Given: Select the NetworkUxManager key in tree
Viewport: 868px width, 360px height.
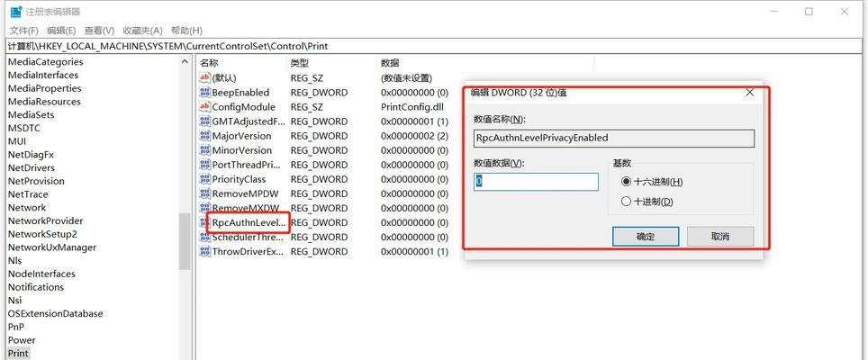Looking at the screenshot, I should (52, 247).
